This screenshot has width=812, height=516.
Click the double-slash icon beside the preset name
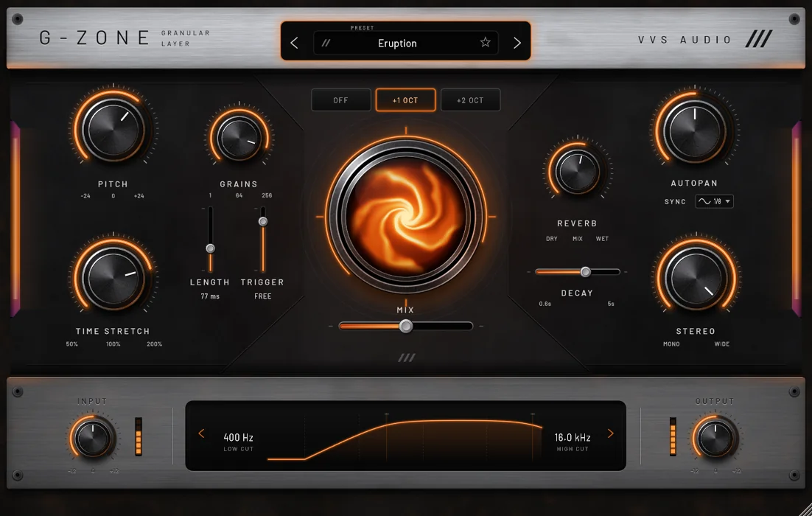pos(326,43)
